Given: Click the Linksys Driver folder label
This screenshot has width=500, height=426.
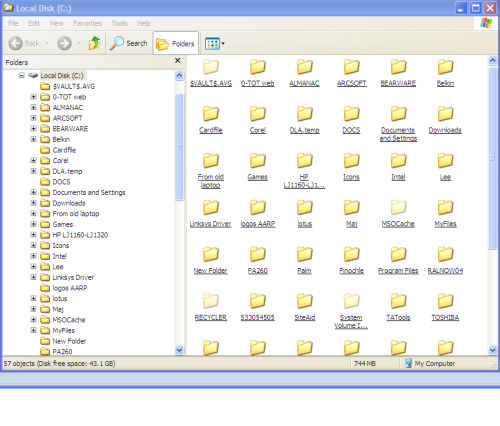Looking at the screenshot, I should (x=211, y=224).
